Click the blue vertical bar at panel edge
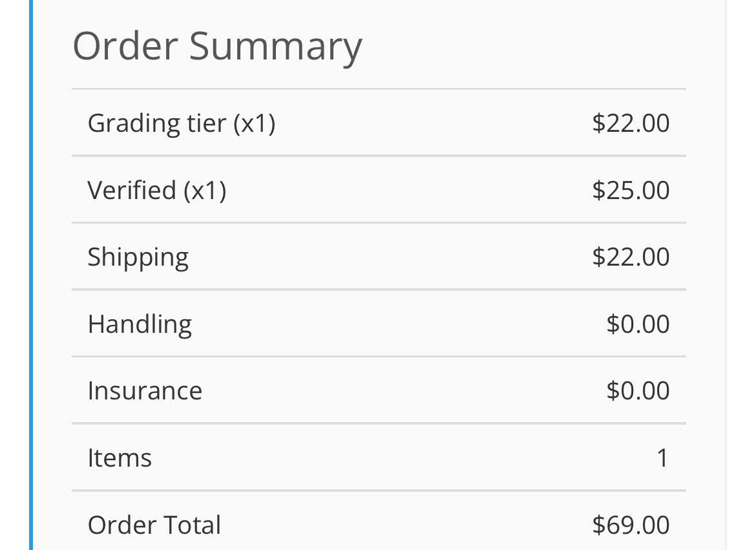 tap(30, 275)
